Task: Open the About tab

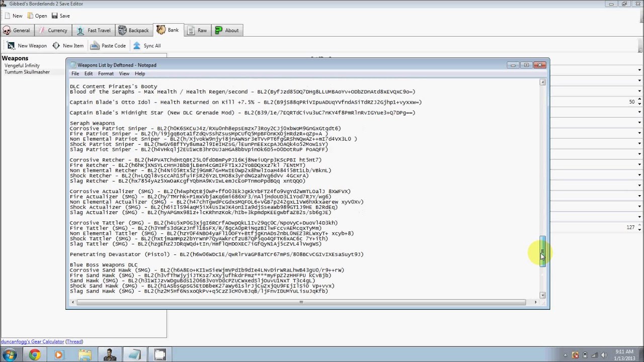Action: tap(226, 31)
